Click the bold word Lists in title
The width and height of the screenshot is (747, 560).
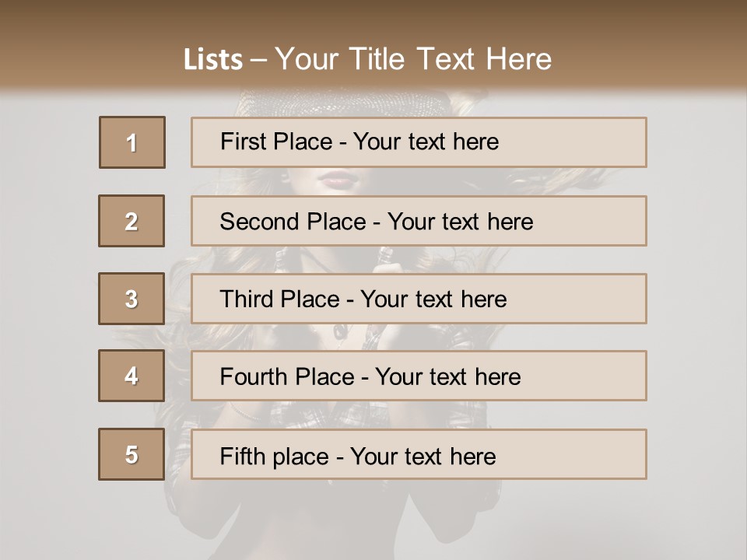point(213,60)
